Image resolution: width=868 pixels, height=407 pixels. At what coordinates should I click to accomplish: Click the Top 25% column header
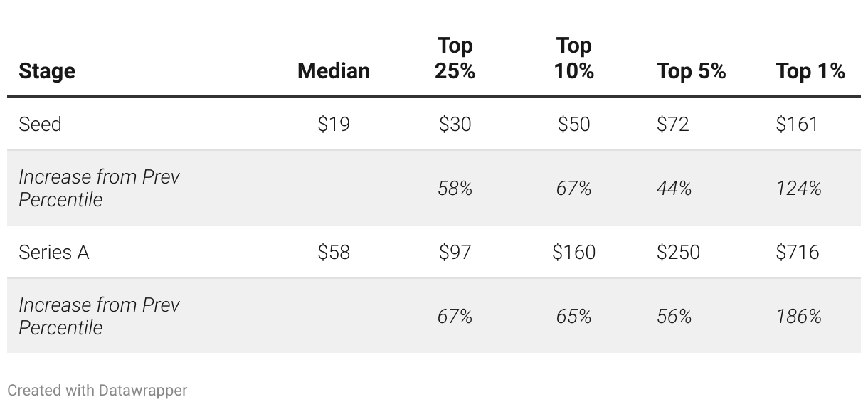coord(455,58)
